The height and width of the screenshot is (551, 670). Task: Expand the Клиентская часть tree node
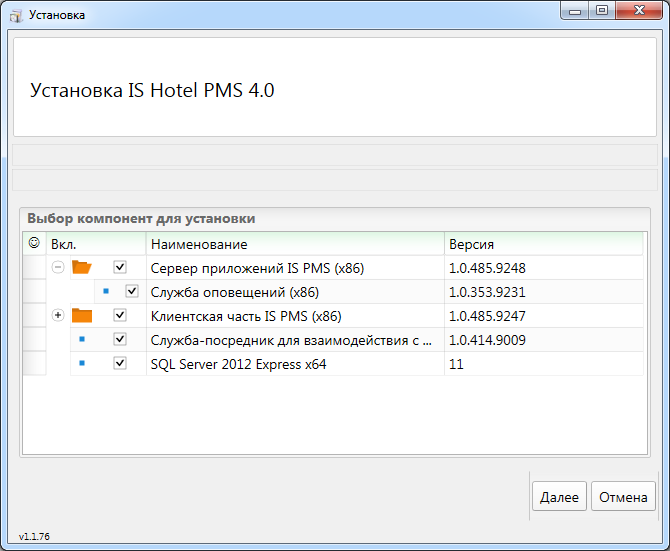(58, 315)
